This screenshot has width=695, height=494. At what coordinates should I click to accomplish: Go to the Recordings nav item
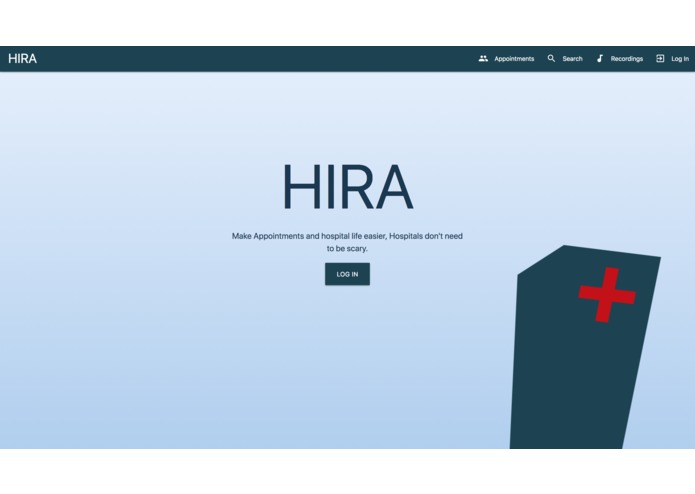pos(626,58)
